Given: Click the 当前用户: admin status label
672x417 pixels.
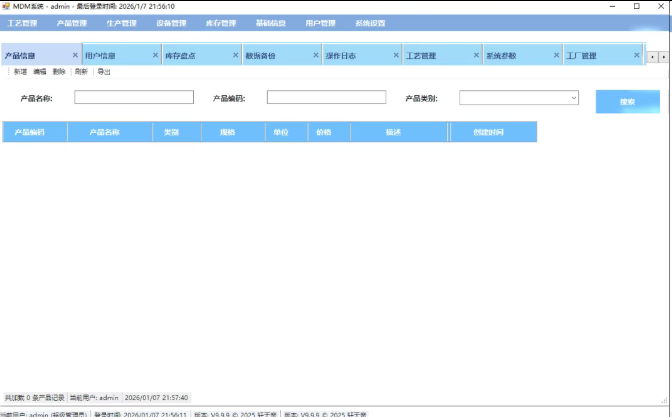Looking at the screenshot, I should (94, 398).
